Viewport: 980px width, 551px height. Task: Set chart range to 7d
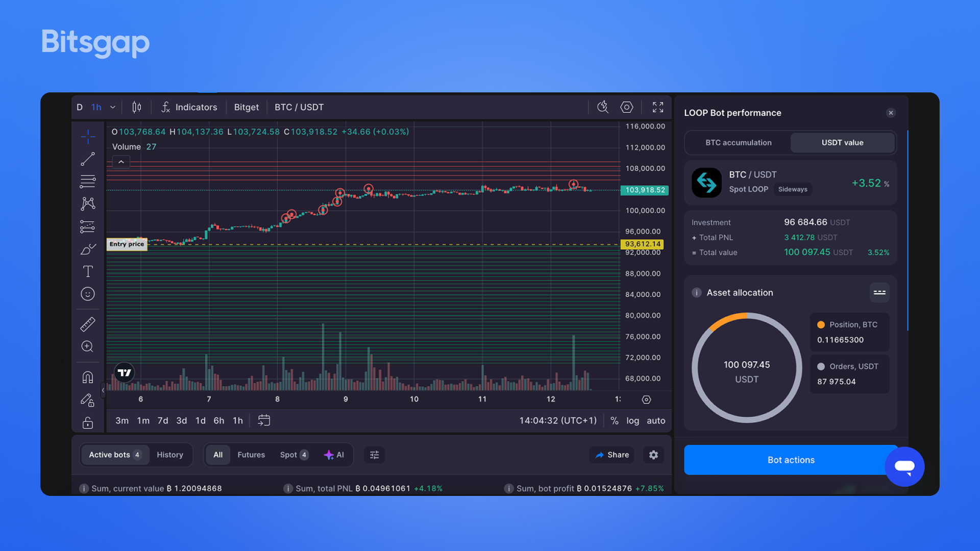pyautogui.click(x=163, y=420)
